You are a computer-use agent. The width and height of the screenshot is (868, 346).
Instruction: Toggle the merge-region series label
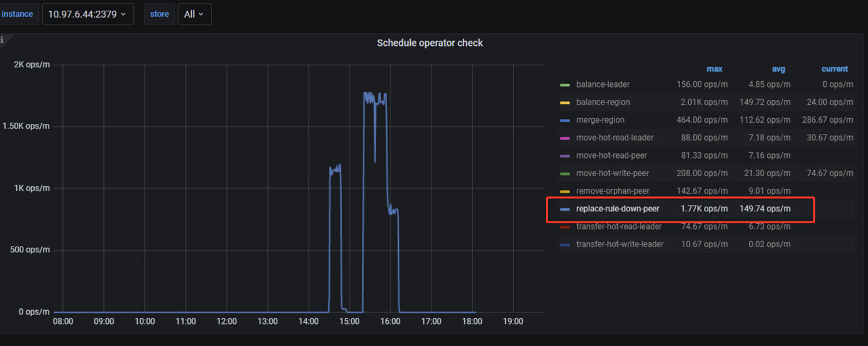point(600,120)
